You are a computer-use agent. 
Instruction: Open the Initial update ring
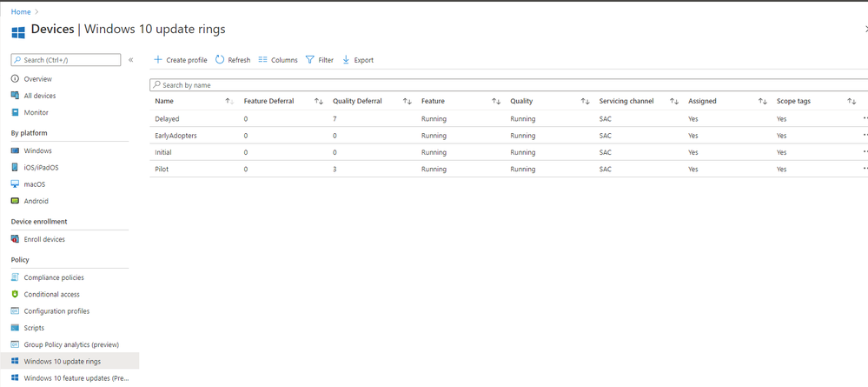(x=162, y=152)
